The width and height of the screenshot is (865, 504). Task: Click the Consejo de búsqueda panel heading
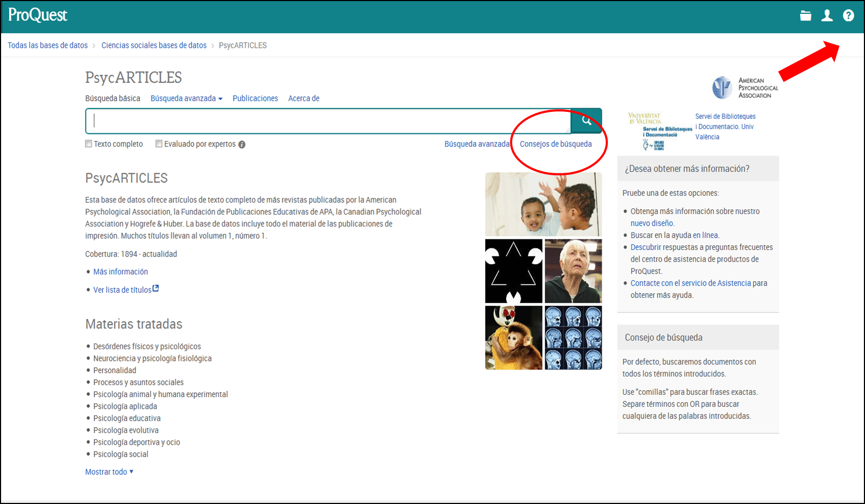(x=663, y=338)
